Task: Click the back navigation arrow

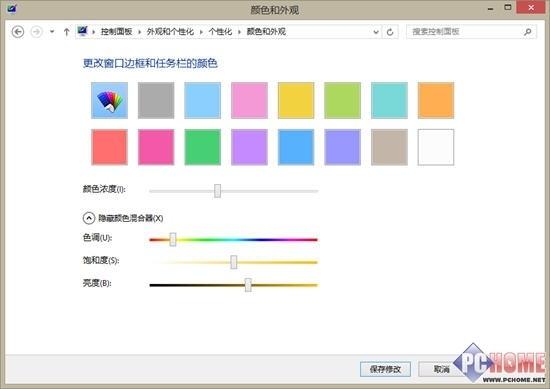Action: (18, 32)
